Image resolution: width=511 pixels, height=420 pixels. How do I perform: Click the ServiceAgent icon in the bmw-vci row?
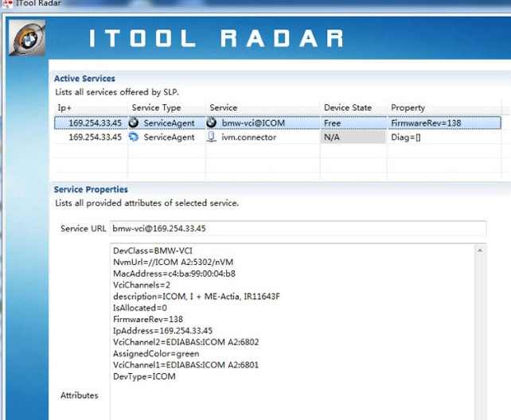[134, 123]
